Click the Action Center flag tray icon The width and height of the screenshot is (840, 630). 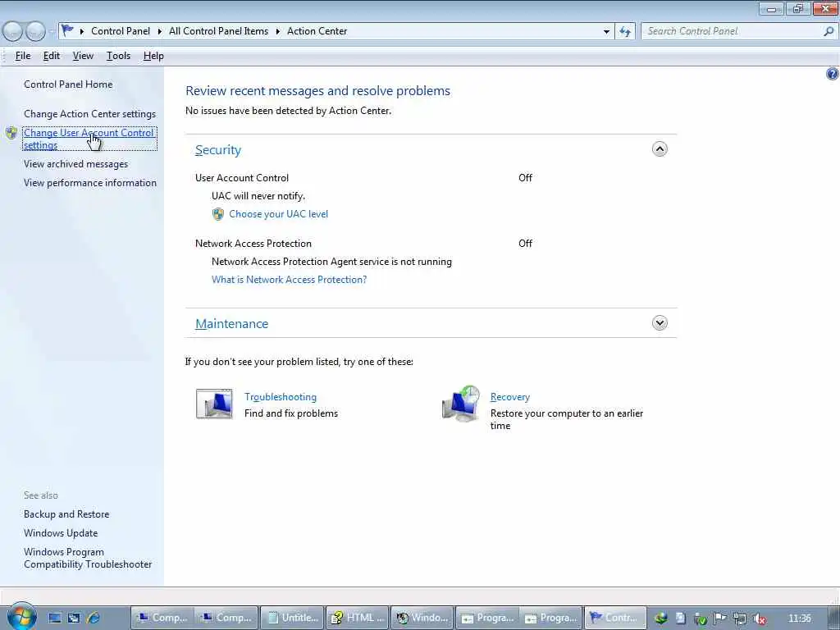tap(720, 619)
